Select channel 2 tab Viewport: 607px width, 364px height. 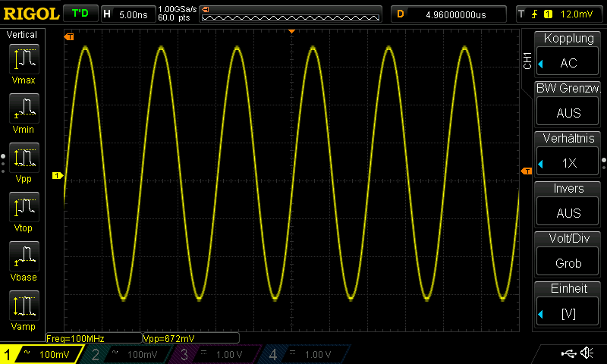tap(126, 354)
